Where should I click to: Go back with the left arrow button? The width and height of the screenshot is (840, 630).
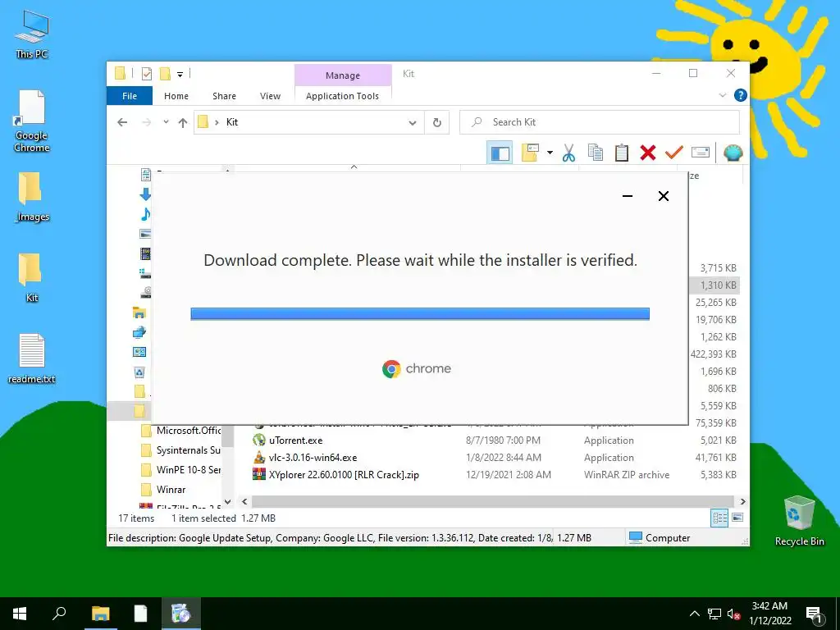pyautogui.click(x=122, y=122)
